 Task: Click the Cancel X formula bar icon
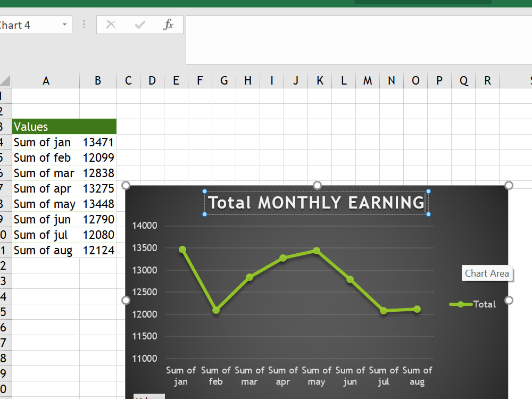click(111, 24)
